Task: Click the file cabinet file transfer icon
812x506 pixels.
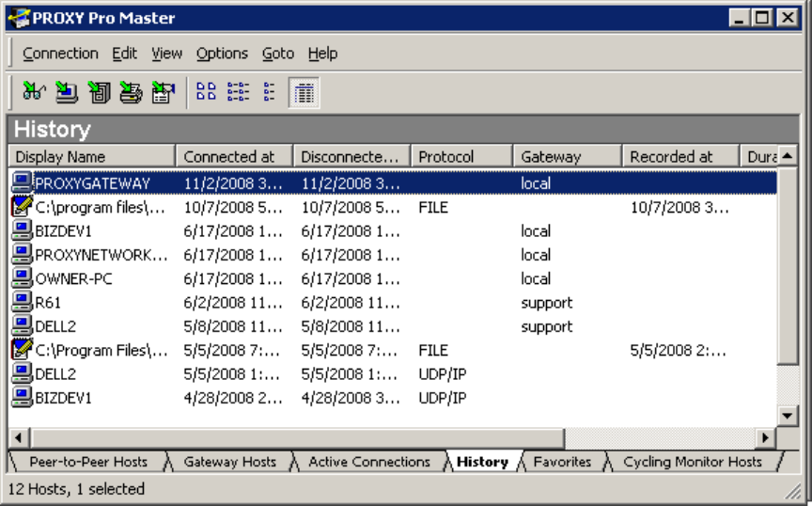Action: pyautogui.click(x=99, y=92)
